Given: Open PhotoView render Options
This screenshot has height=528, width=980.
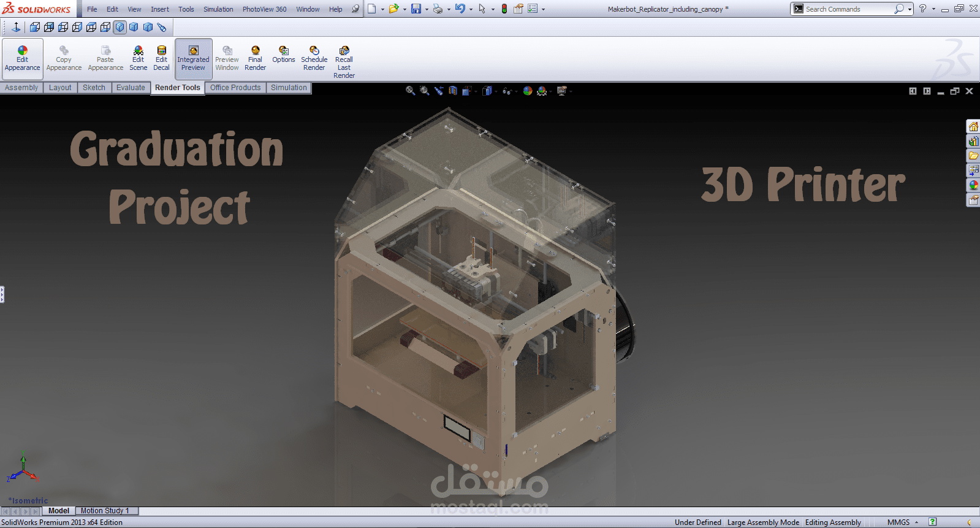Looking at the screenshot, I should pyautogui.click(x=284, y=55).
